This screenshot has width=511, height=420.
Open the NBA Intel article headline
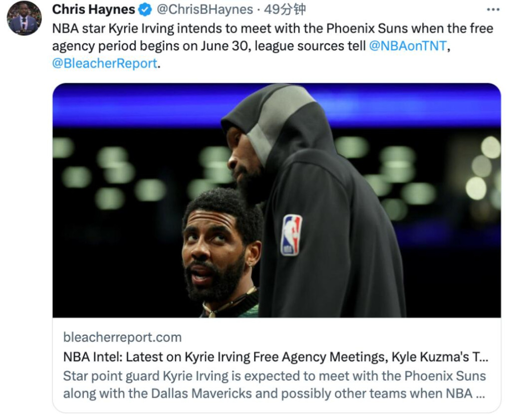coord(275,357)
